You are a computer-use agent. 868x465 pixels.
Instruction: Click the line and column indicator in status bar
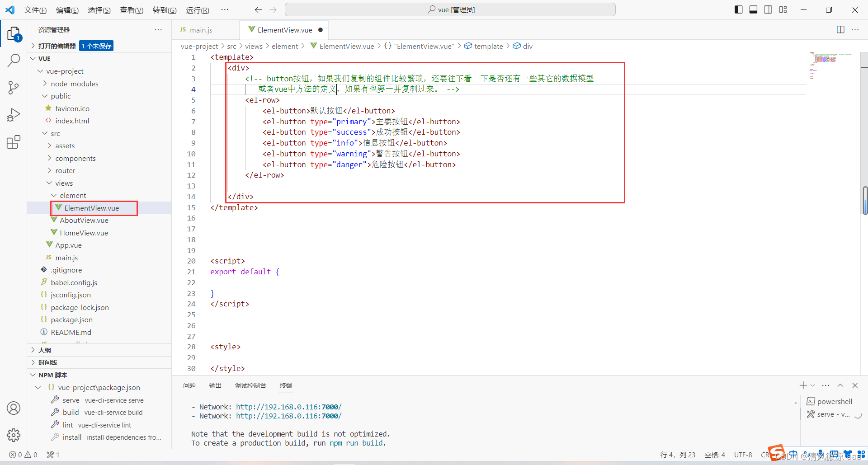(x=678, y=455)
